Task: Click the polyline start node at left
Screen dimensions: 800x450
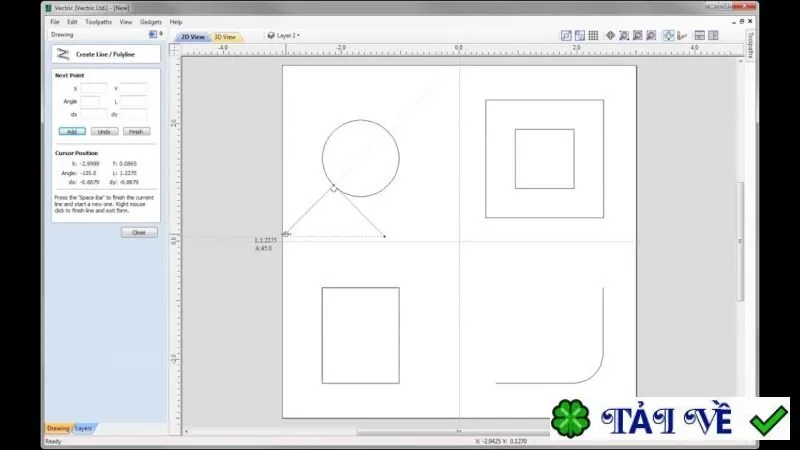Action: [286, 234]
